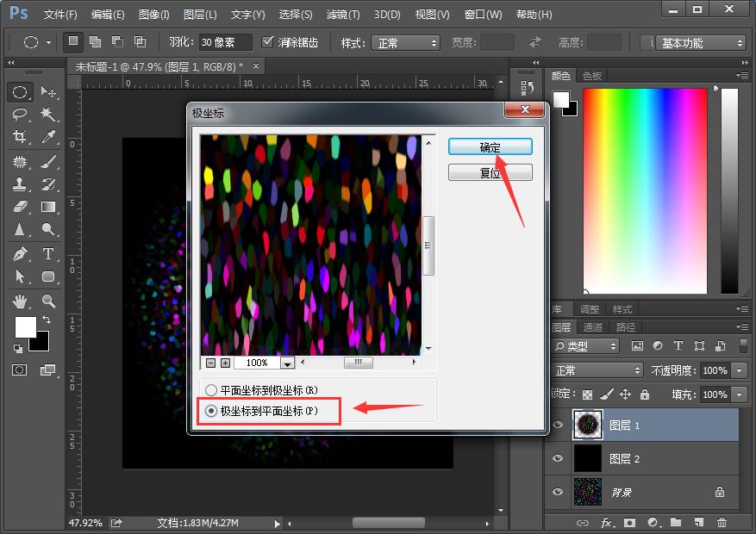The image size is (756, 534).
Task: Hide 图层 2 using its eye icon
Action: click(558, 459)
